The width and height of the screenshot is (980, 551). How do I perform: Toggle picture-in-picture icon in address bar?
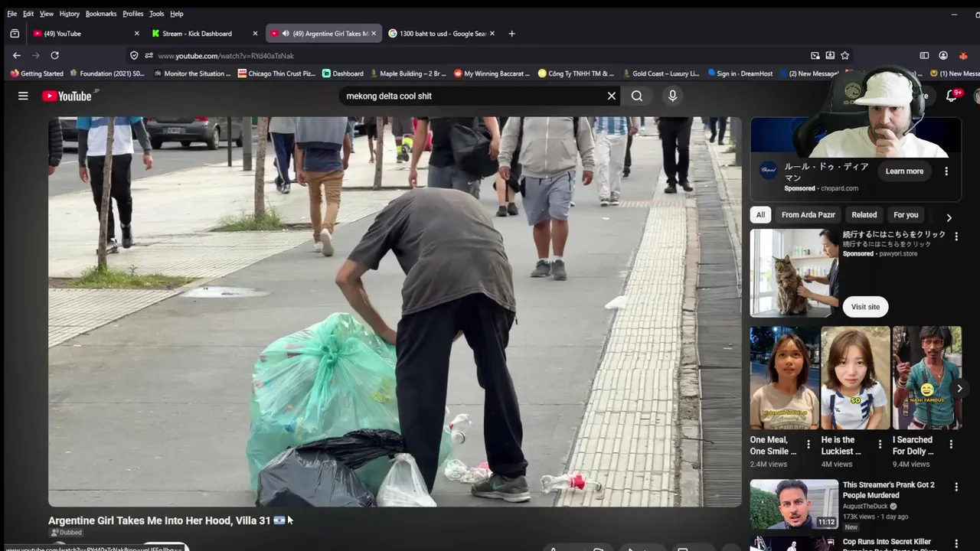tap(815, 55)
